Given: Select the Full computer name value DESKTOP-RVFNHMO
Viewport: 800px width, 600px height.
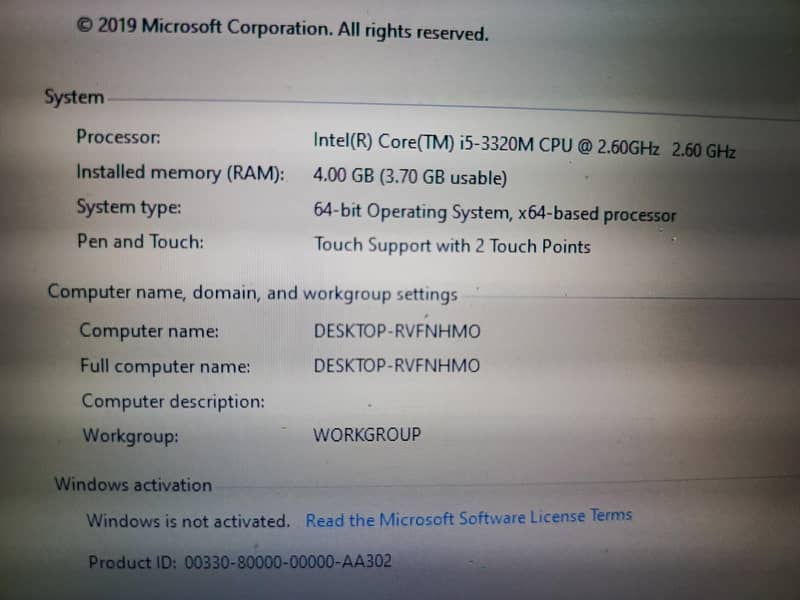Looking at the screenshot, I should pos(396,366).
